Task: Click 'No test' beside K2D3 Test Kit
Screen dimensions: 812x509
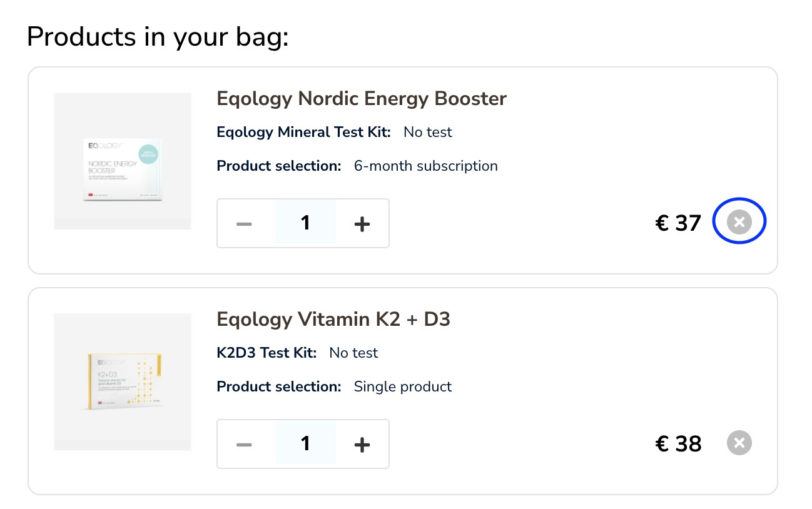Action: pos(353,353)
